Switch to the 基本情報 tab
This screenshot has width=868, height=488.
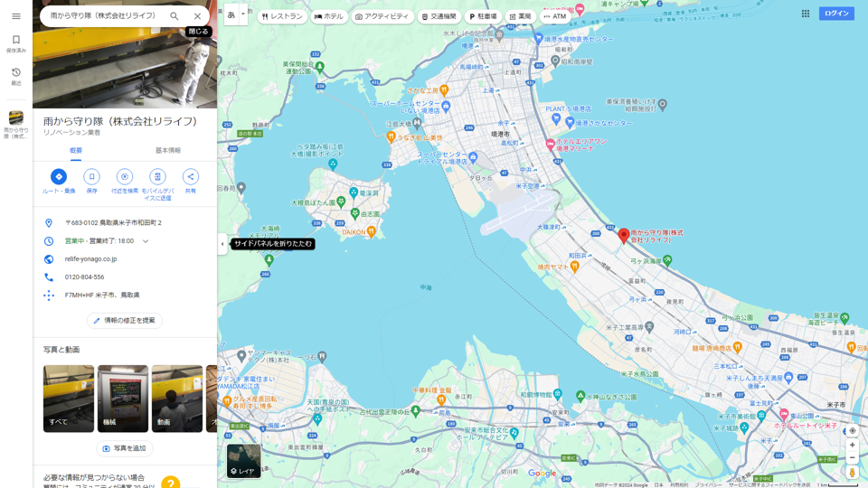click(168, 151)
